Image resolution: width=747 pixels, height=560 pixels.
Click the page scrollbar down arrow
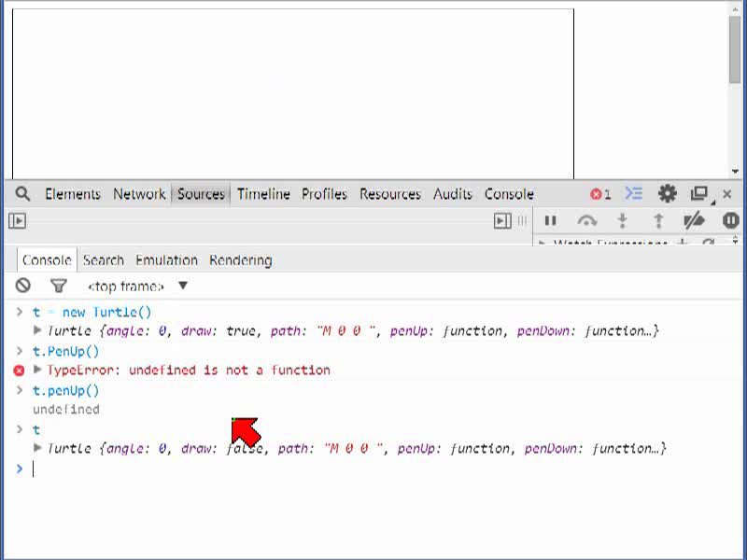(735, 171)
